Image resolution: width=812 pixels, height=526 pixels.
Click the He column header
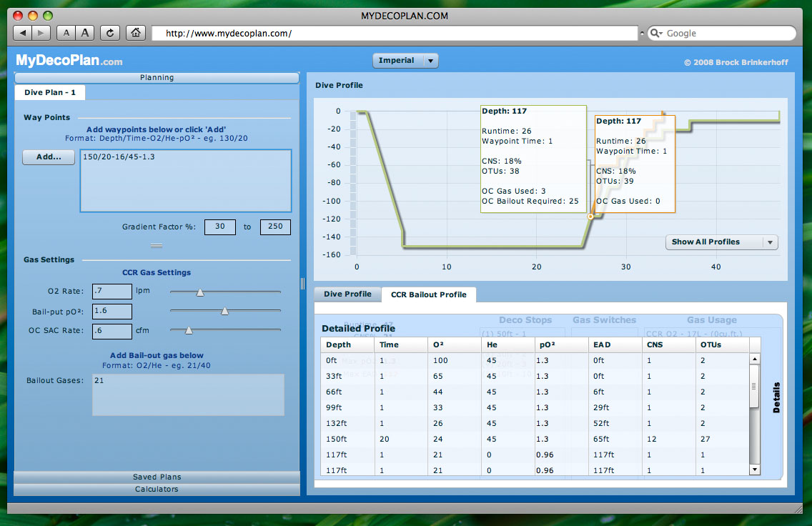[x=508, y=344]
